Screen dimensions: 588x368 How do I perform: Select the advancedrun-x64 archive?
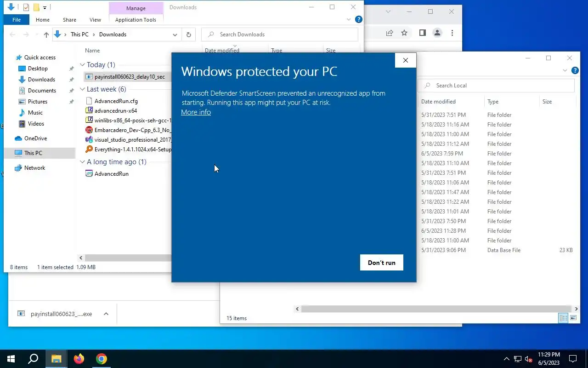[115, 111]
